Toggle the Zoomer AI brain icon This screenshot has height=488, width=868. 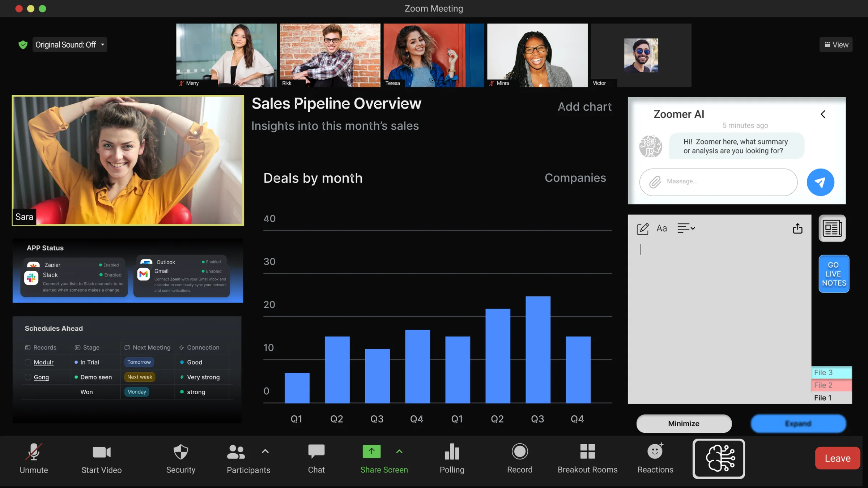click(x=719, y=459)
